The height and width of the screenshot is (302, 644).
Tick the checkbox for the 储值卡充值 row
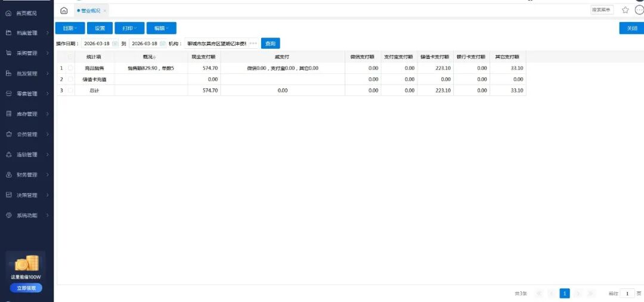tap(70, 79)
